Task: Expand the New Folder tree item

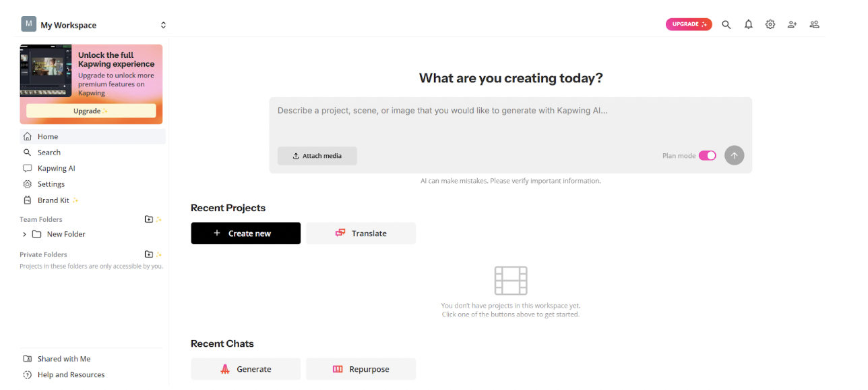Action: pyautogui.click(x=25, y=234)
